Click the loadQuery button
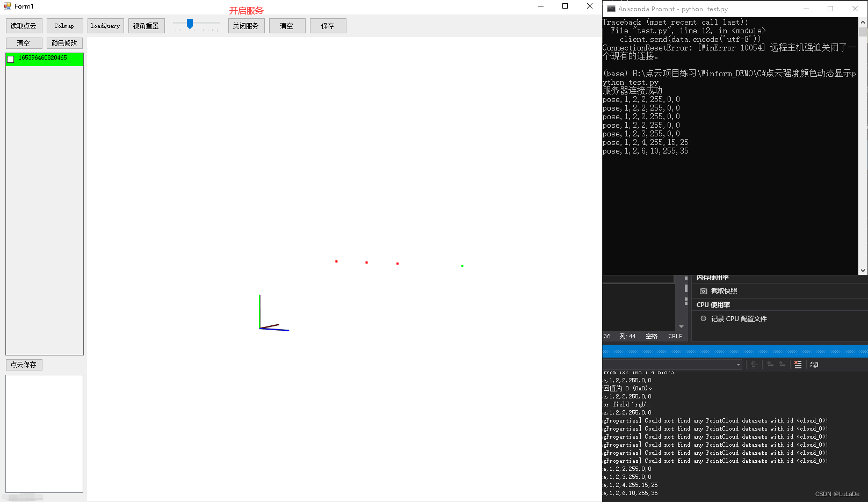Viewport: 868px width, 502px height. tap(105, 26)
